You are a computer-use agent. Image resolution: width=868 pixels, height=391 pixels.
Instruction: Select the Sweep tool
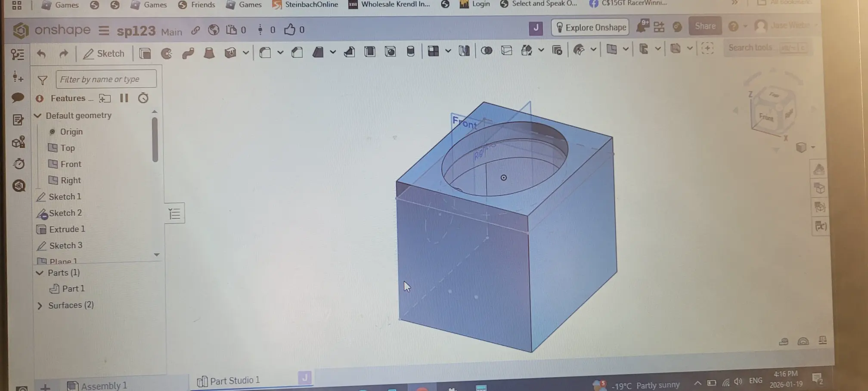click(188, 53)
